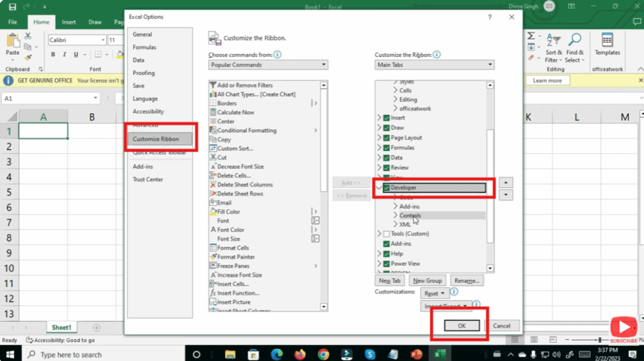This screenshot has width=644, height=361.
Task: Expand the XML group under Developer
Action: click(x=396, y=225)
